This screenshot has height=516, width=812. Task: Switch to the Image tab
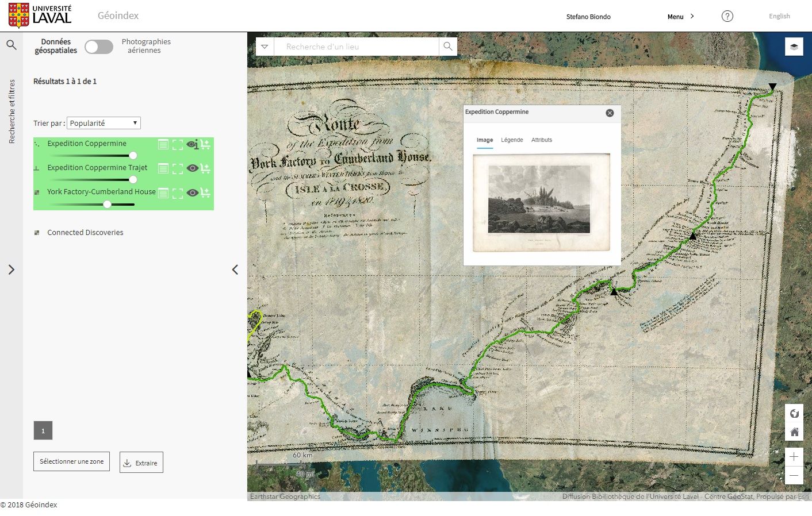(485, 140)
